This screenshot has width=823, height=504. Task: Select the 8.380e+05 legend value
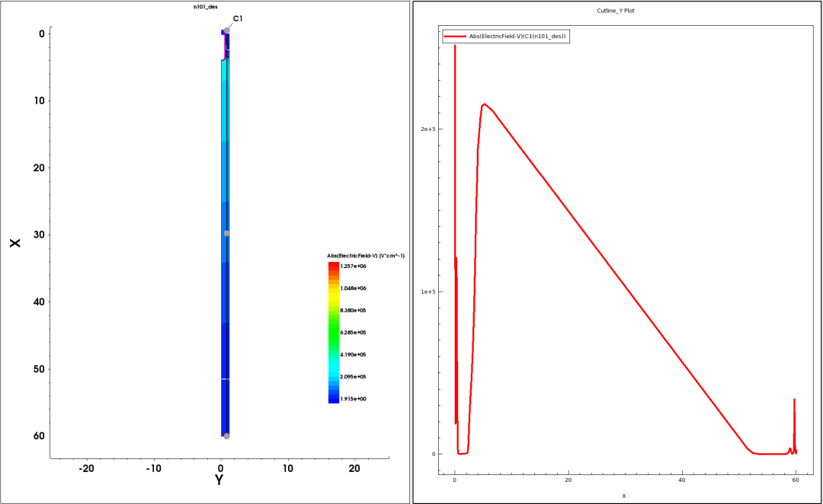354,311
